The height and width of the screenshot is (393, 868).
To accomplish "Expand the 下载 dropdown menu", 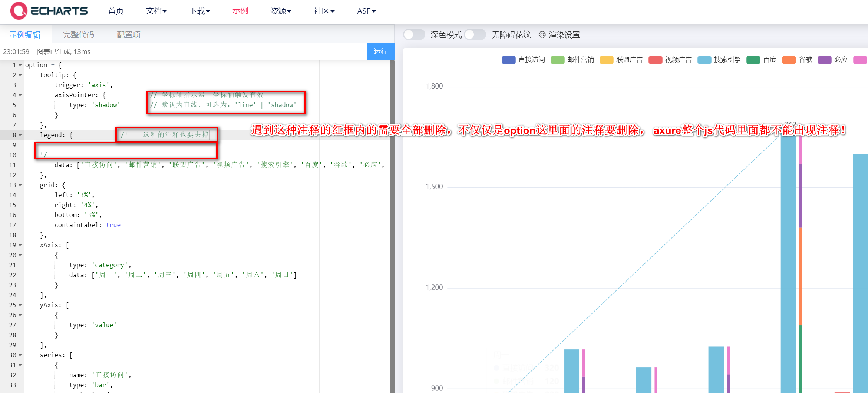I will point(199,11).
